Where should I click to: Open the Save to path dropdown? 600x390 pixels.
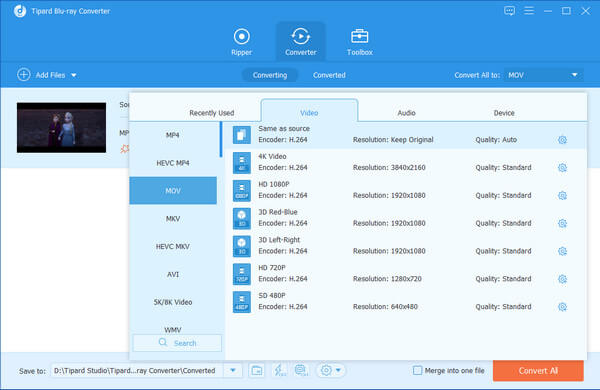click(x=233, y=370)
